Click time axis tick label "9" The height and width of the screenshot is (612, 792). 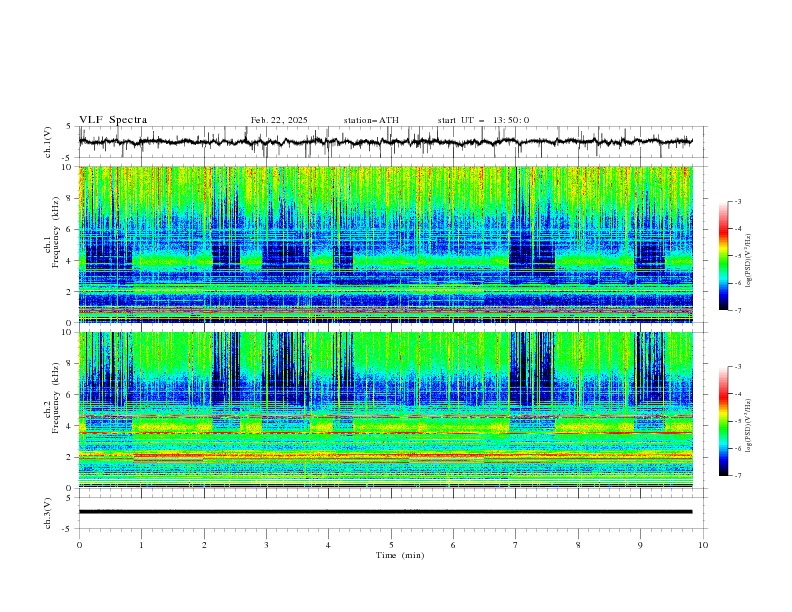(640, 545)
